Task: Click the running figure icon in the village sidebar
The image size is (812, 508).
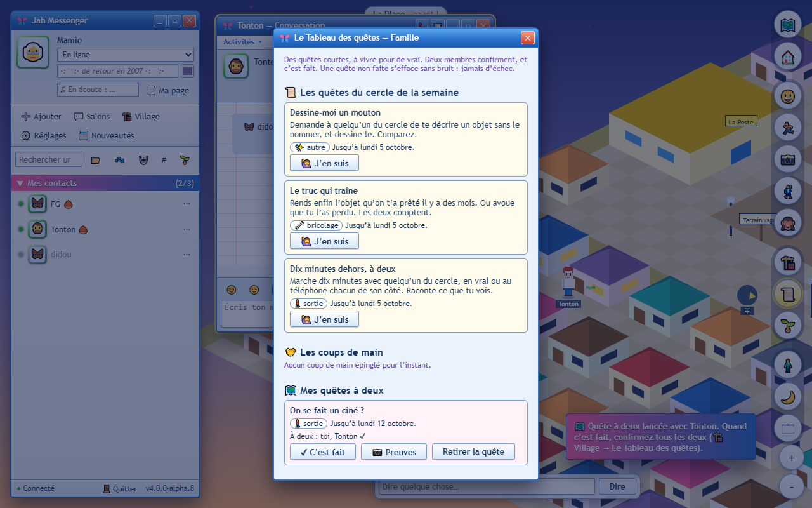Action: tap(787, 128)
